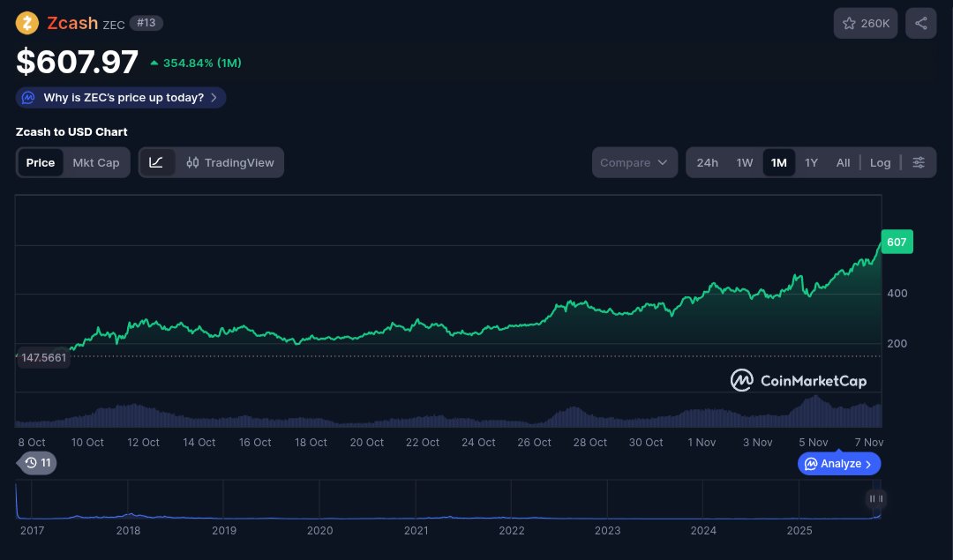Click the #13 rank badge
953x560 pixels.
tap(146, 23)
